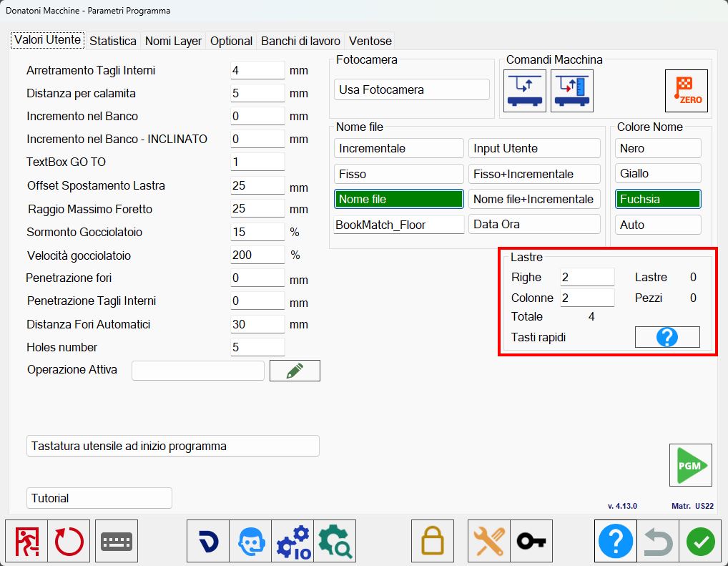Toggle Tastatura utensile ad inizio programma
The height and width of the screenshot is (566, 728).
pyautogui.click(x=173, y=446)
